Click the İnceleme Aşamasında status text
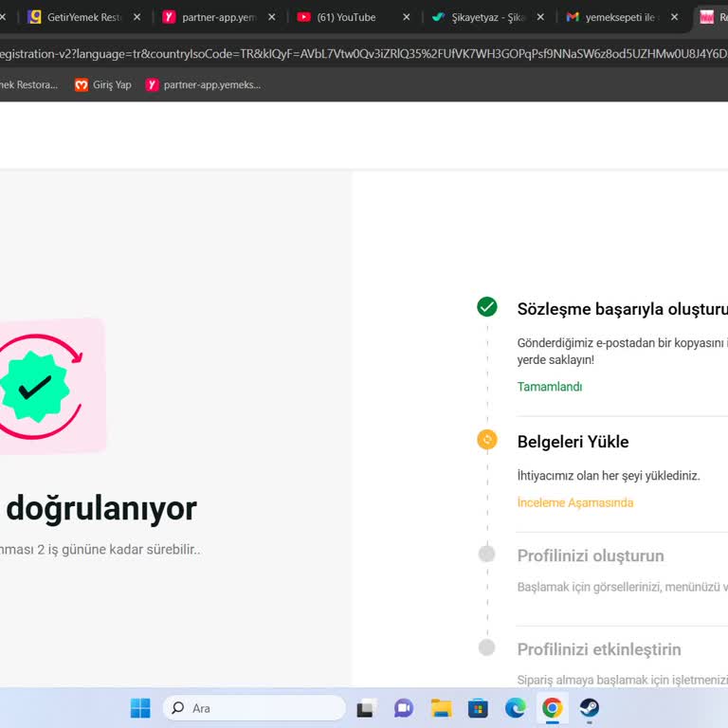 point(575,502)
